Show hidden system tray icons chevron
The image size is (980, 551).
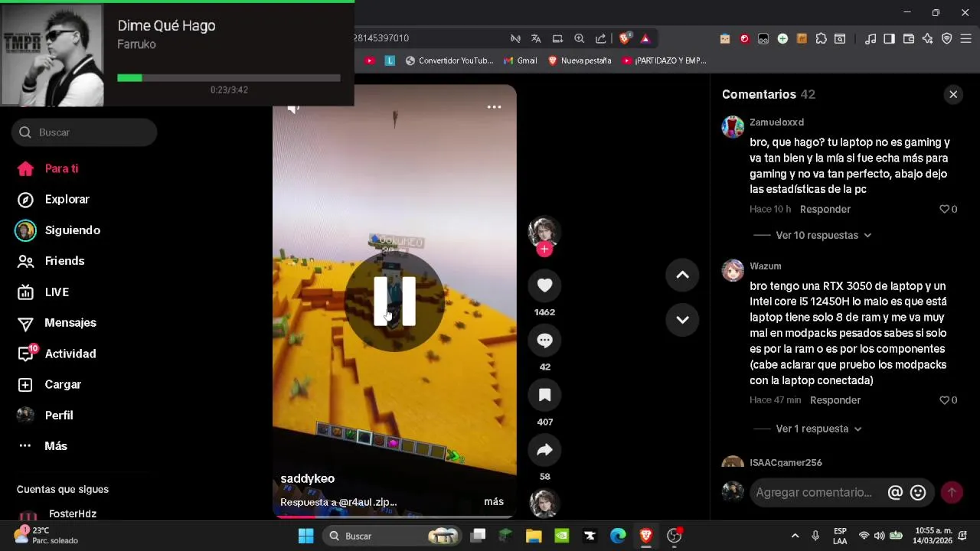(795, 536)
